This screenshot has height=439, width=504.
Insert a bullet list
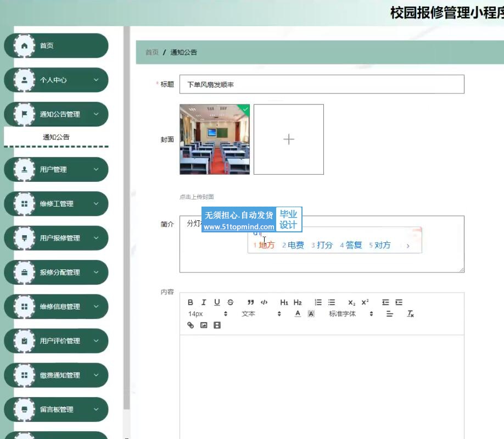tap(332, 302)
